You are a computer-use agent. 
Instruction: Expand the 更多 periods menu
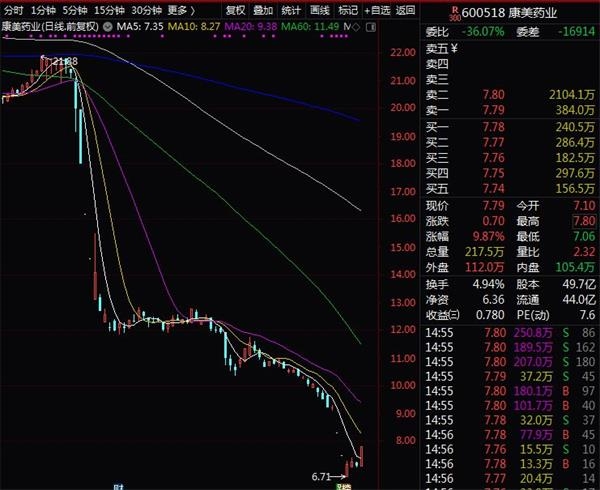pos(181,10)
